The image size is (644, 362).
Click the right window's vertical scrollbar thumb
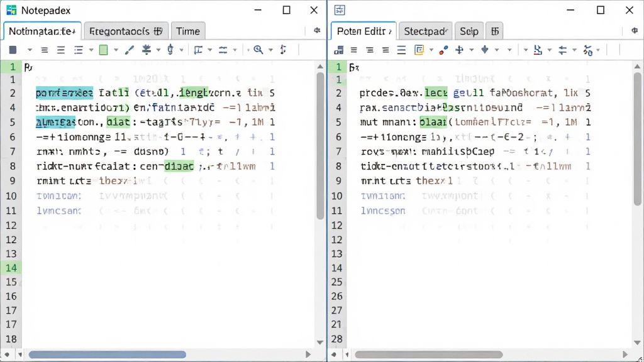coord(638,139)
